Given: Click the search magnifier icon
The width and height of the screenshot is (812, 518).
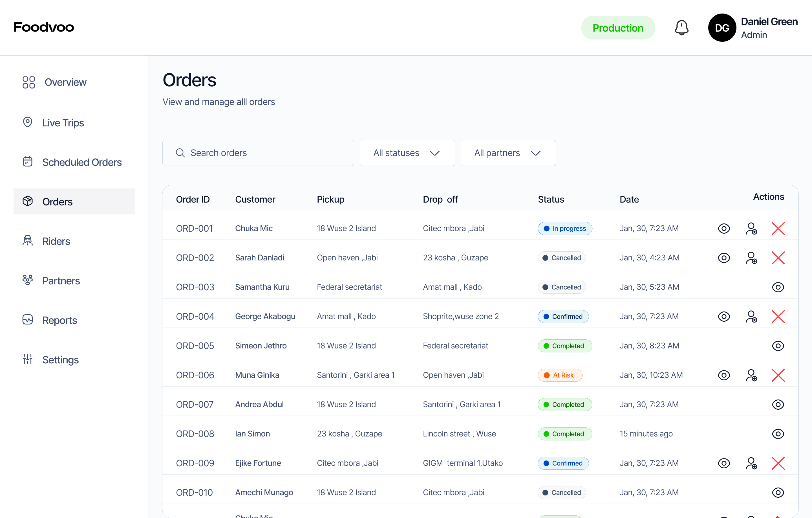Looking at the screenshot, I should 180,153.
